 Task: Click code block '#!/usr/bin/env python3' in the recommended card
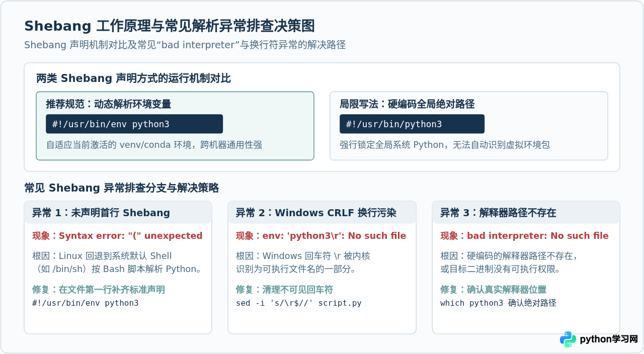point(134,124)
